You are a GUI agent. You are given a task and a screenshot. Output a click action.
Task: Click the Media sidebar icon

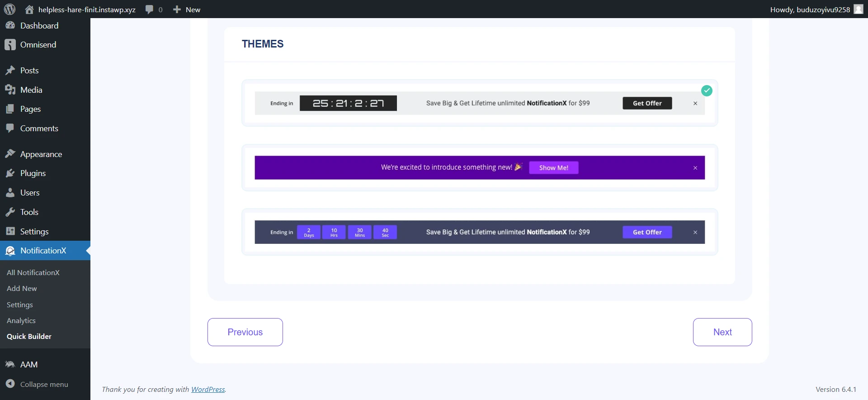10,90
